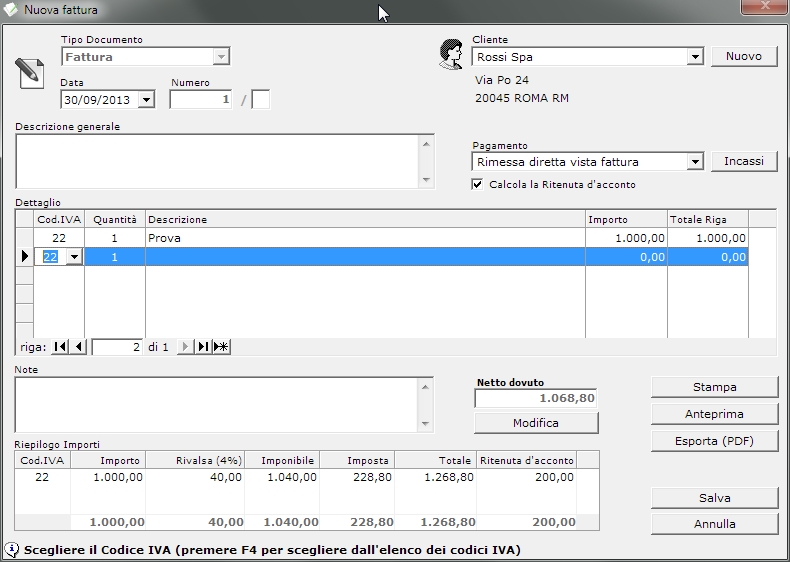790x562 pixels.
Task: Select Importo cell of the Prova row
Action: coord(626,238)
